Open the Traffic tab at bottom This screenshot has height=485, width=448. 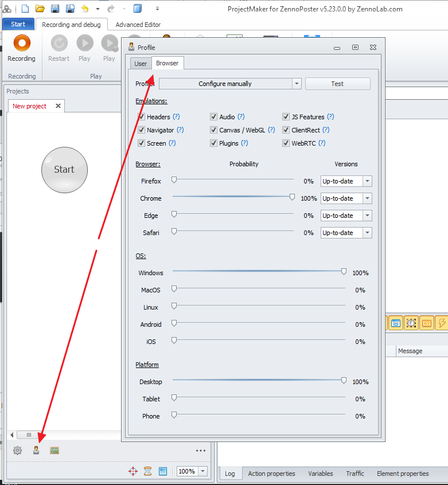point(355,474)
